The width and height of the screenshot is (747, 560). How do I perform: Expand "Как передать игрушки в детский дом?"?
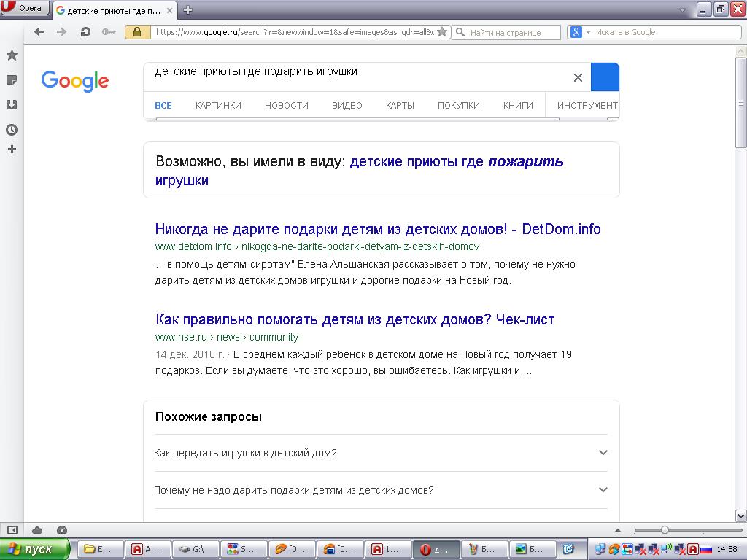[381, 453]
